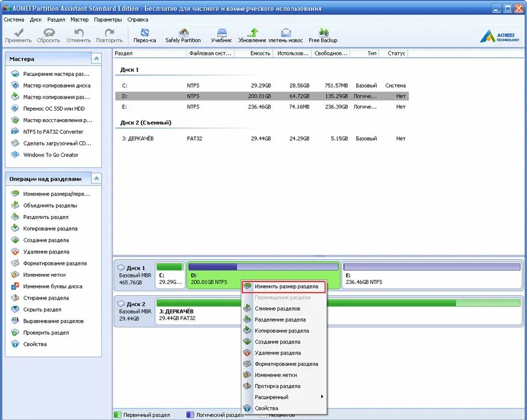Sort by the Емкость column header
The image size is (527, 420).
tap(254, 54)
